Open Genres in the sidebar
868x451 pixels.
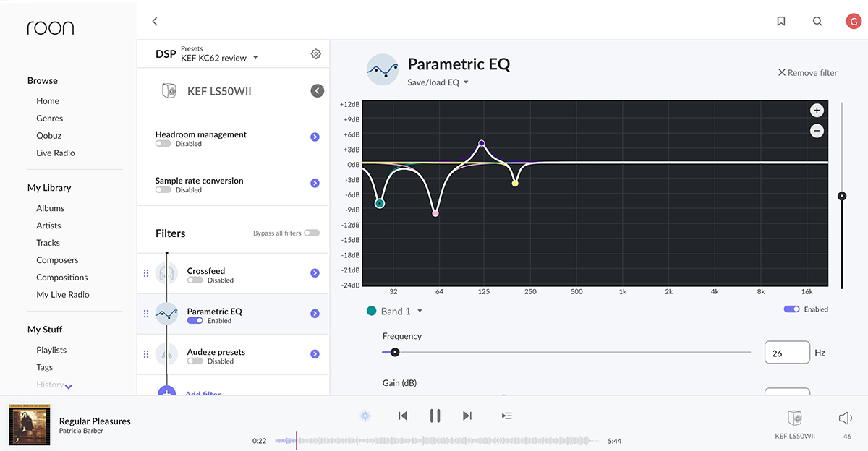pos(50,119)
